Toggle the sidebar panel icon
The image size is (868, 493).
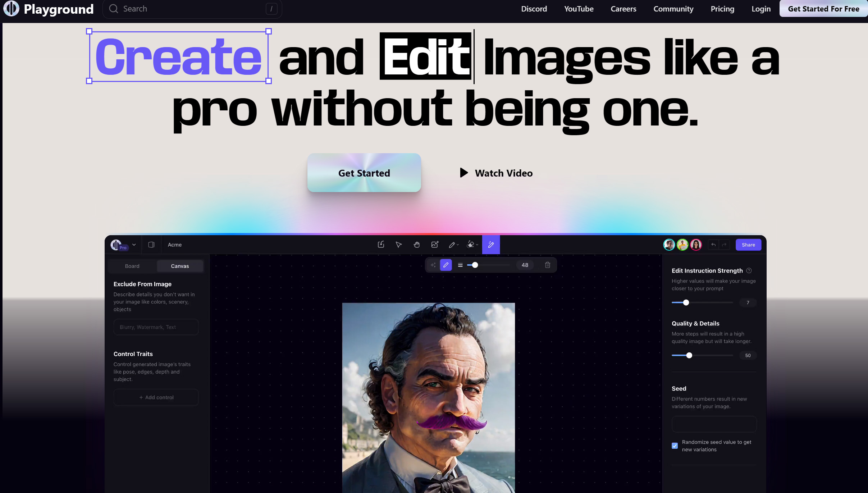click(151, 245)
